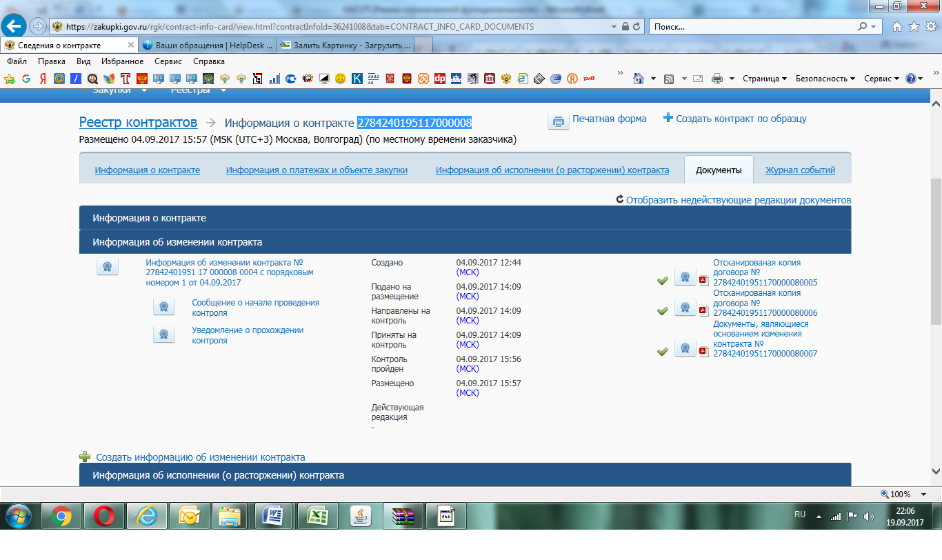Collapse the 'Информация об изменении контракта' section header
Viewport: 942px width, 560px height.
tap(465, 242)
